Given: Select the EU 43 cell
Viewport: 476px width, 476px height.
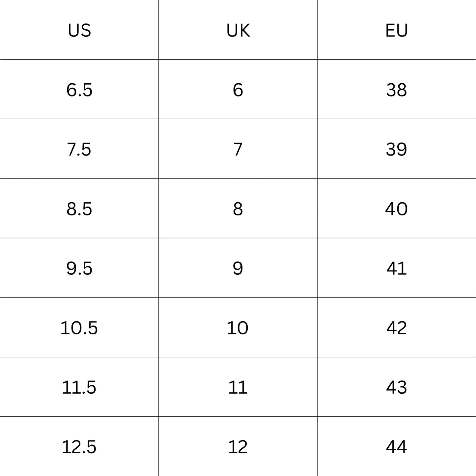Looking at the screenshot, I should (x=397, y=387).
